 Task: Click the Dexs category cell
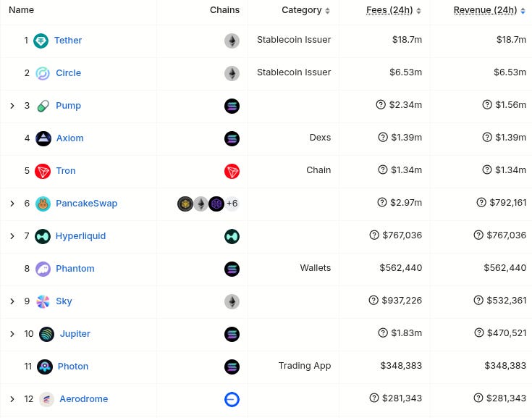320,138
